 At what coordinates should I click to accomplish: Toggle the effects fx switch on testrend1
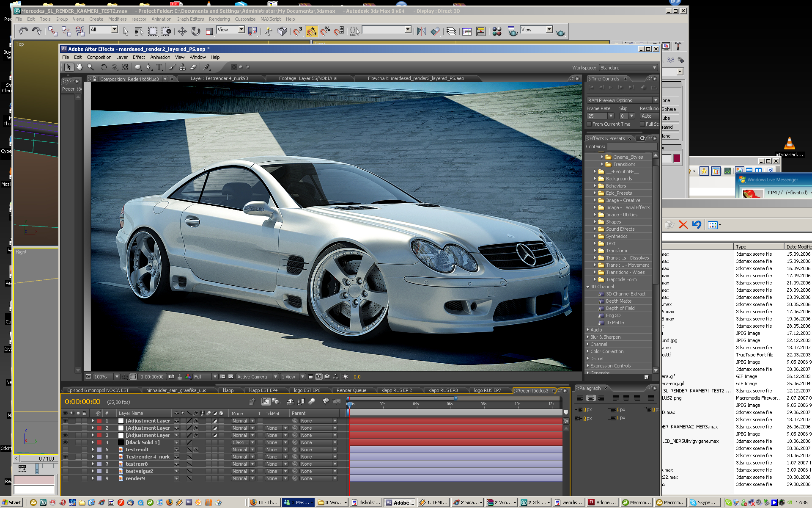[196, 450]
